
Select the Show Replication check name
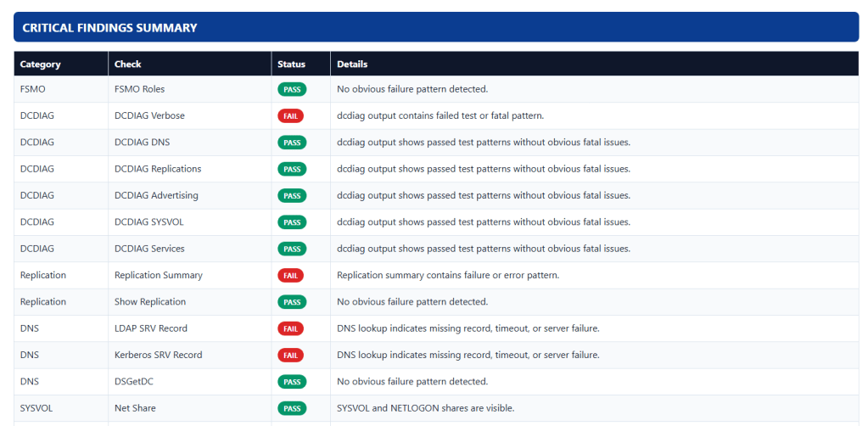150,301
